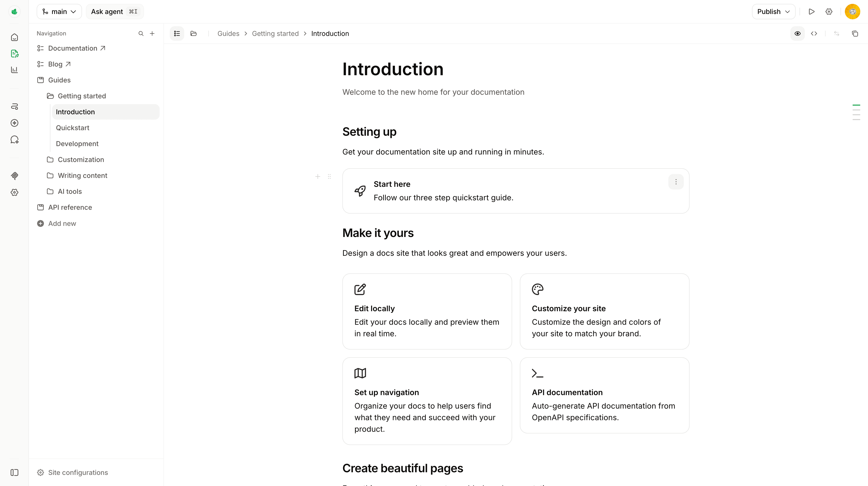Click the search icon in Navigation panel
Screen dimensions: 868x486
point(141,33)
